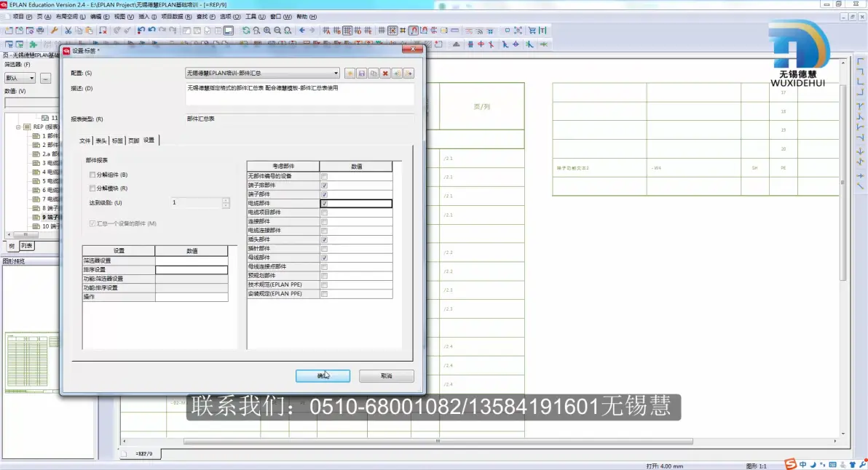This screenshot has width=868, height=470.
Task: Switch to the 文件 tab
Action: pos(84,141)
